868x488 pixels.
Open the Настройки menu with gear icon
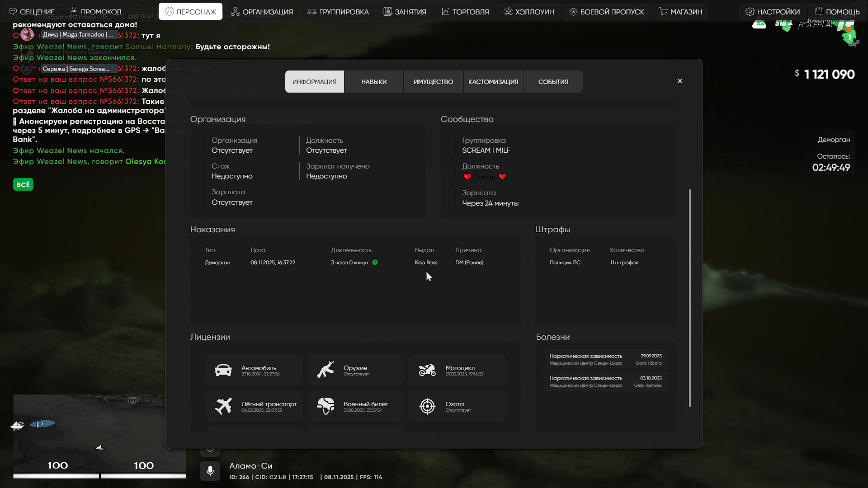click(773, 12)
